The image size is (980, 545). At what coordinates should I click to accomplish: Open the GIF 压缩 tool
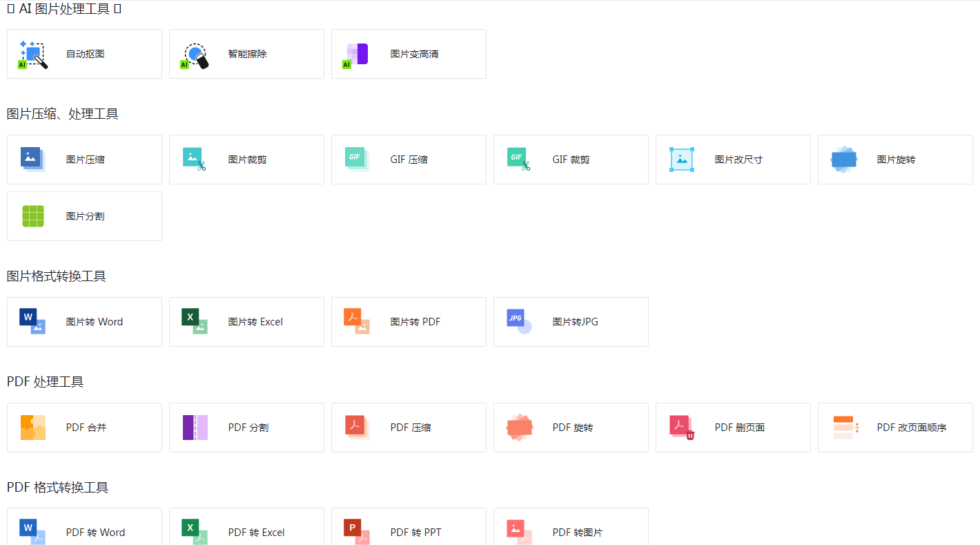click(x=409, y=160)
